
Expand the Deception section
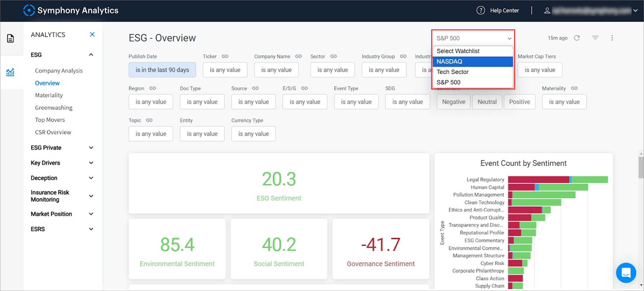[91, 178]
